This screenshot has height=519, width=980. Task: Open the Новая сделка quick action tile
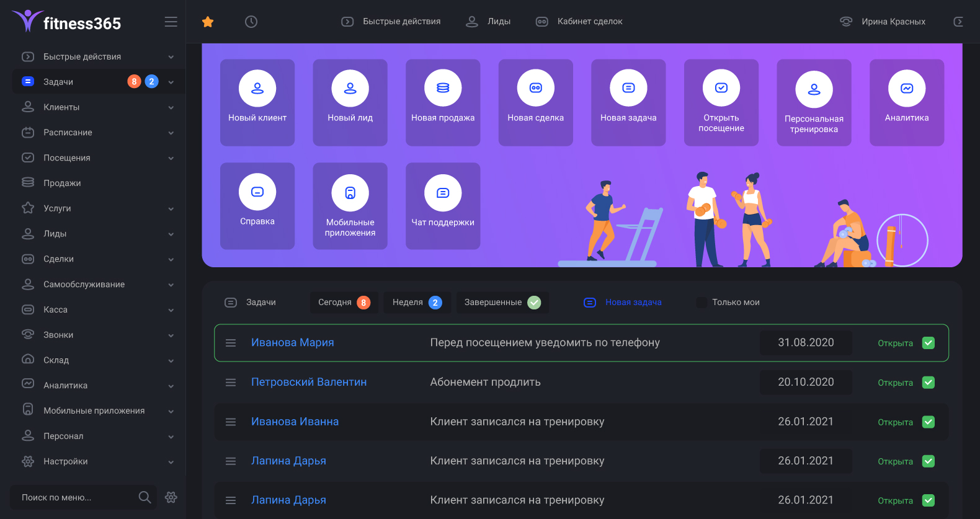[536, 103]
